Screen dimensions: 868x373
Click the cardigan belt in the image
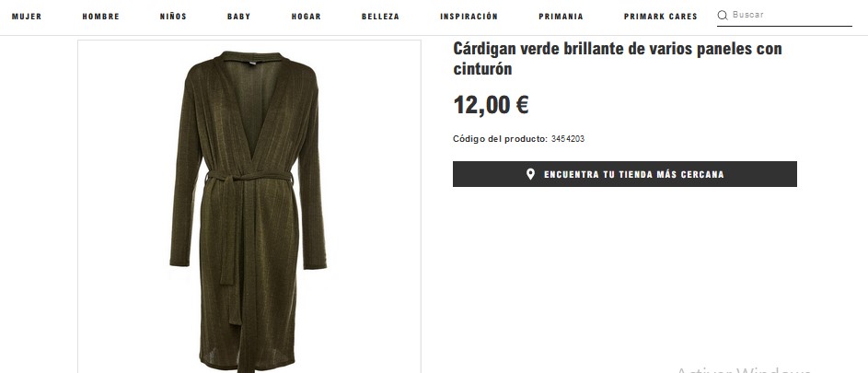click(x=249, y=178)
